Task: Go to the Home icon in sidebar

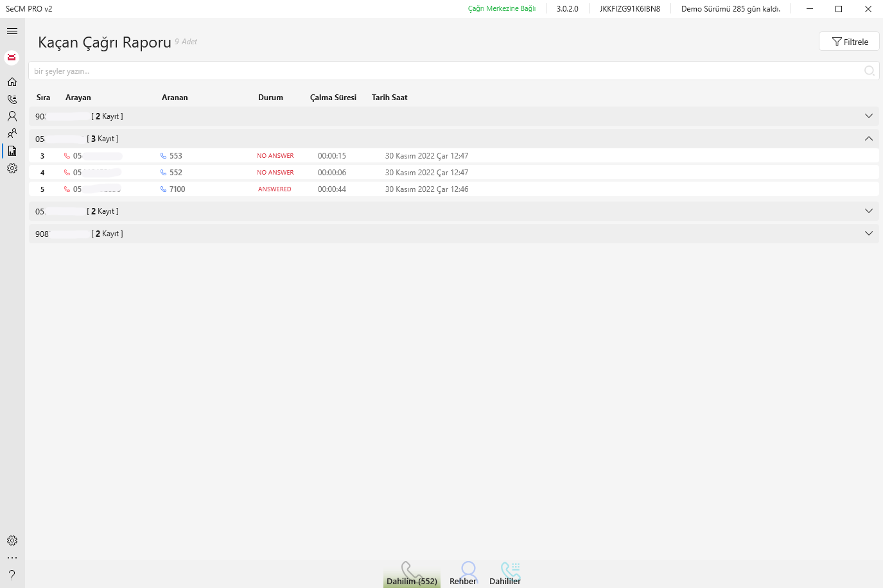Action: (x=12, y=82)
